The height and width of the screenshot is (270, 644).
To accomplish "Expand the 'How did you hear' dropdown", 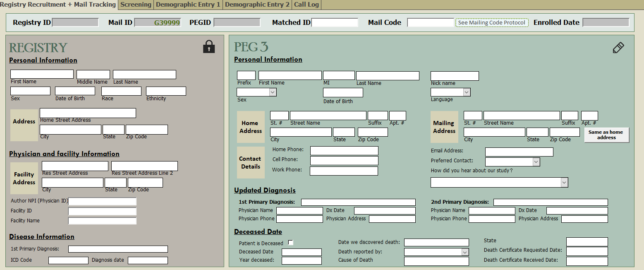I will [564, 183].
